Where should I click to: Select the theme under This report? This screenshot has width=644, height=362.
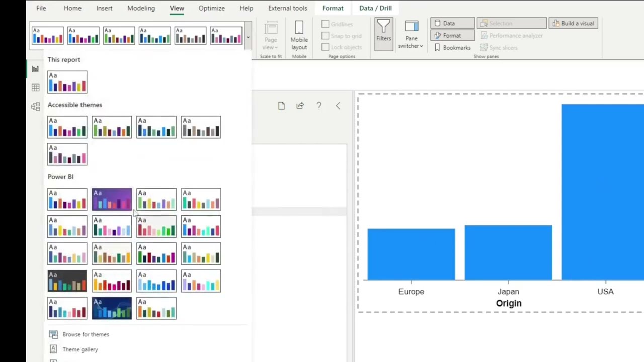pyautogui.click(x=67, y=82)
